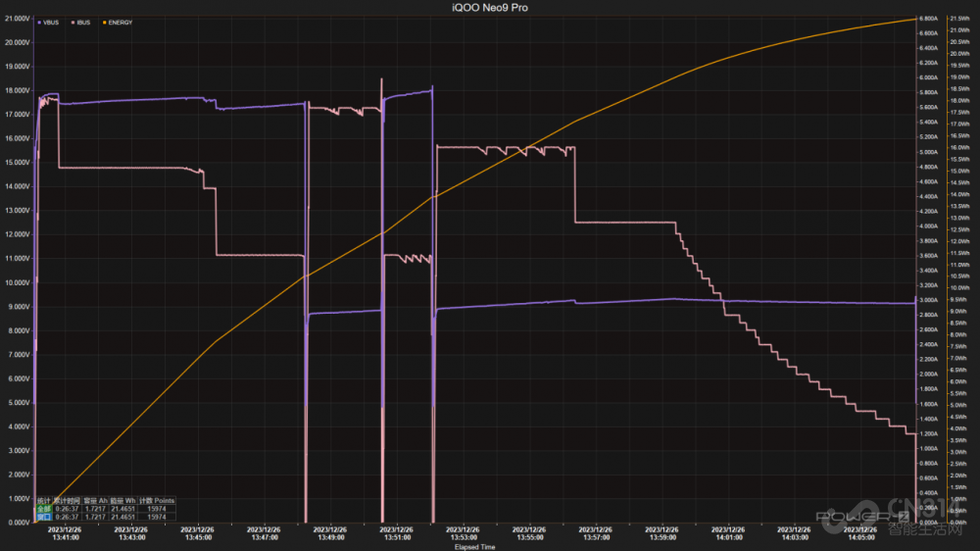
Task: Click the 计数 Points column header
Action: click(157, 501)
